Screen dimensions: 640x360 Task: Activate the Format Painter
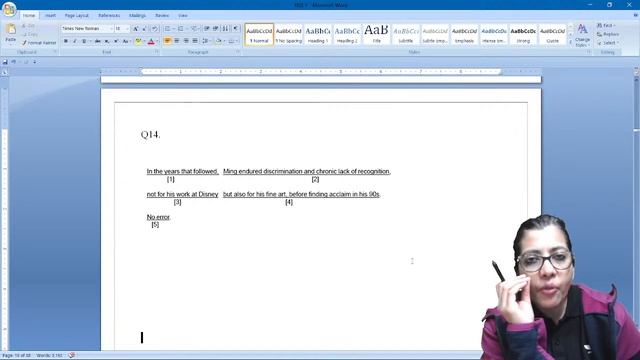click(39, 43)
